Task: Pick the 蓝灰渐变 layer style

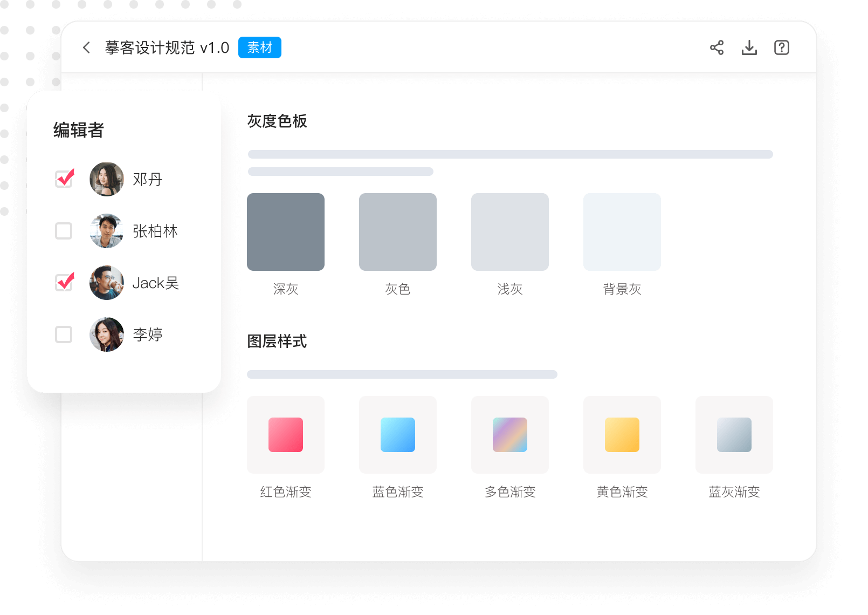Action: point(734,435)
